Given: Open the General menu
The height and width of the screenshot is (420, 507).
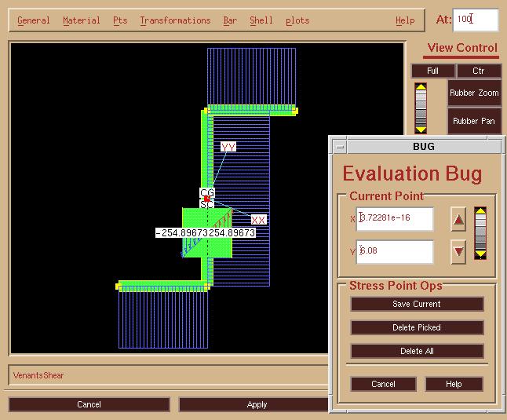Looking at the screenshot, I should pos(33,20).
